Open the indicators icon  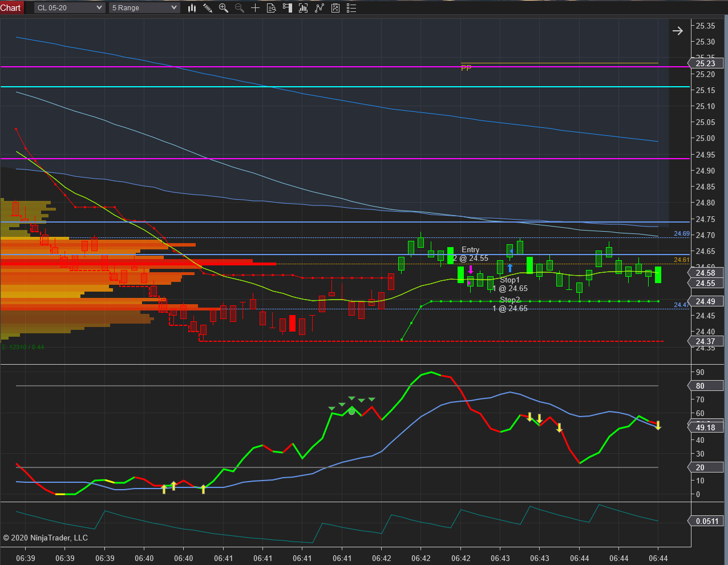319,8
